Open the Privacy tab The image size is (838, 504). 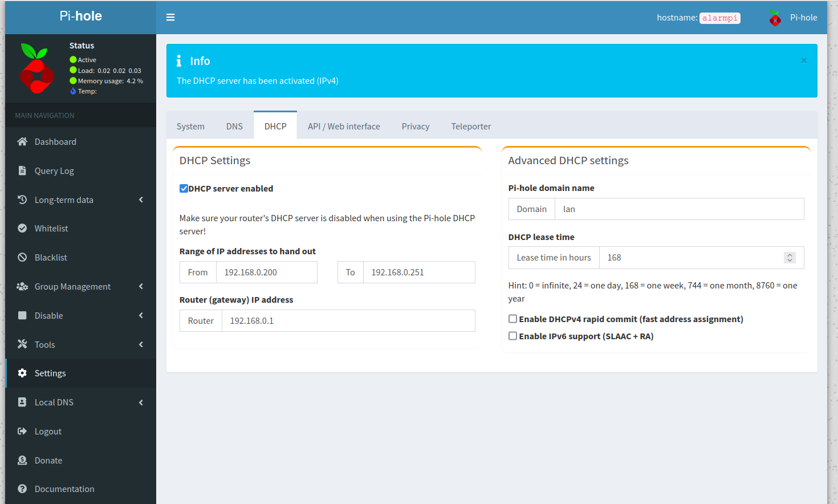(x=416, y=126)
